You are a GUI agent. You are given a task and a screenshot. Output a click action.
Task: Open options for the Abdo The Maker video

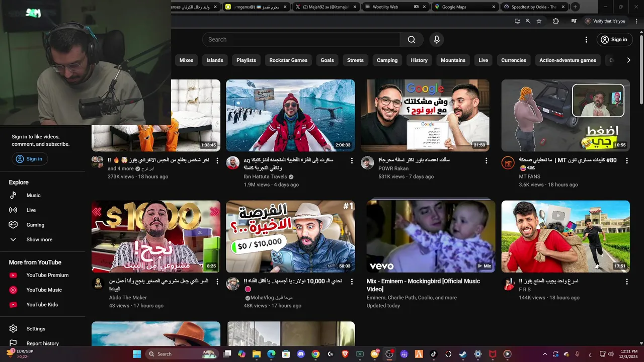coord(217,282)
